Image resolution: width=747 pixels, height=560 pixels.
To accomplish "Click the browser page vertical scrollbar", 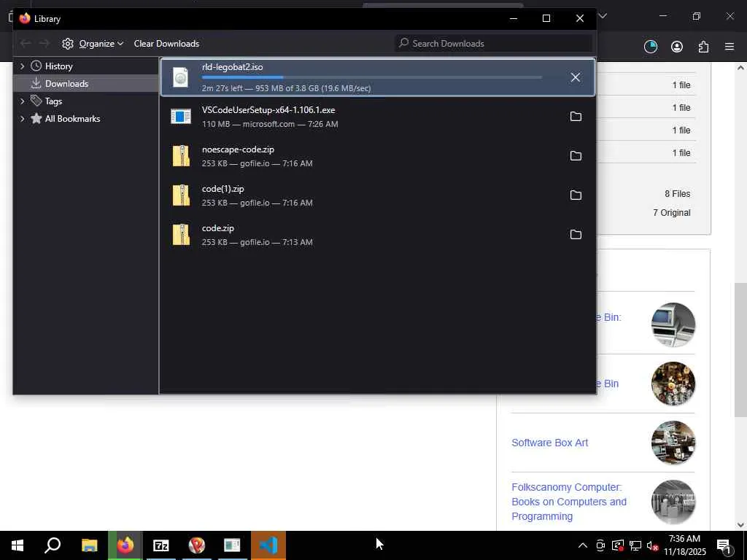I will [740, 350].
